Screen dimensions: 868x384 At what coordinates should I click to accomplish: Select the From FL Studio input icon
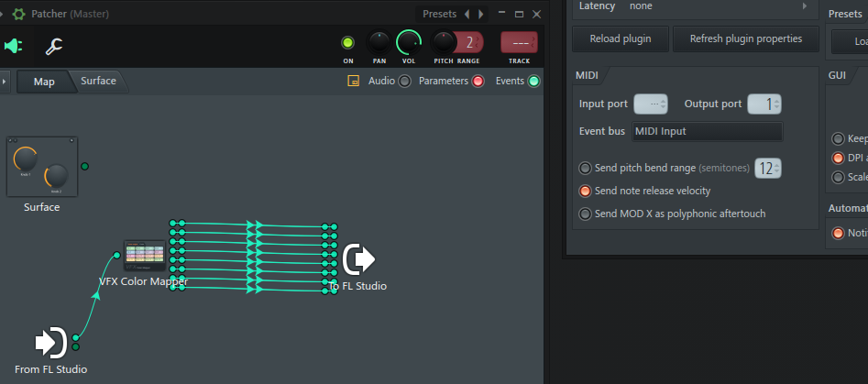point(51,343)
